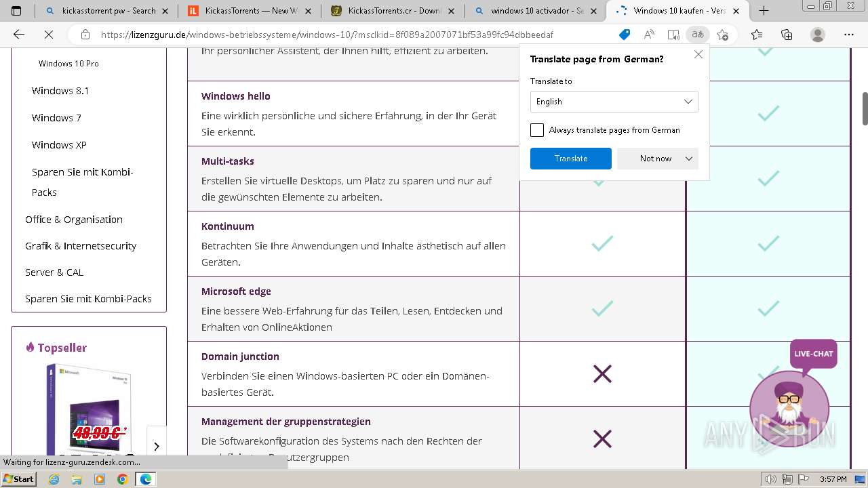Open Translate to language dropdown

coord(614,102)
